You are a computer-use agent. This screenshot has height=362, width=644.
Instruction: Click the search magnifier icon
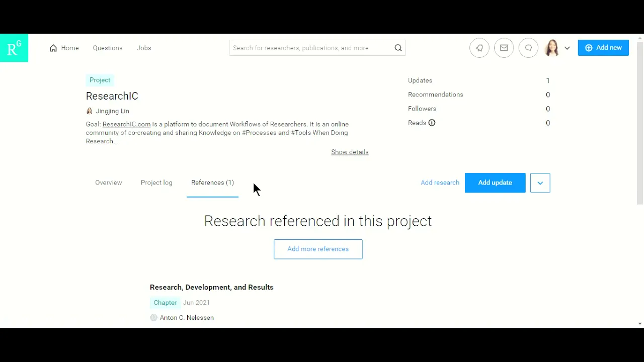point(398,48)
